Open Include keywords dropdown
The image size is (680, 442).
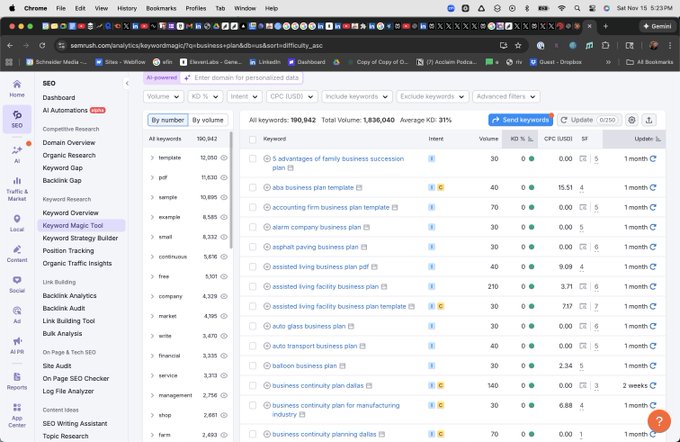pyautogui.click(x=357, y=96)
